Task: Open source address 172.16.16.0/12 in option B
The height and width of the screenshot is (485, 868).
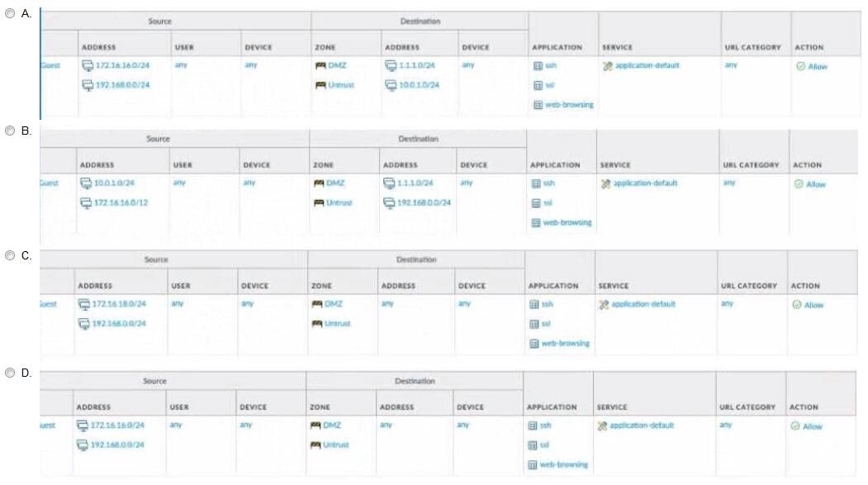Action: click(x=120, y=203)
